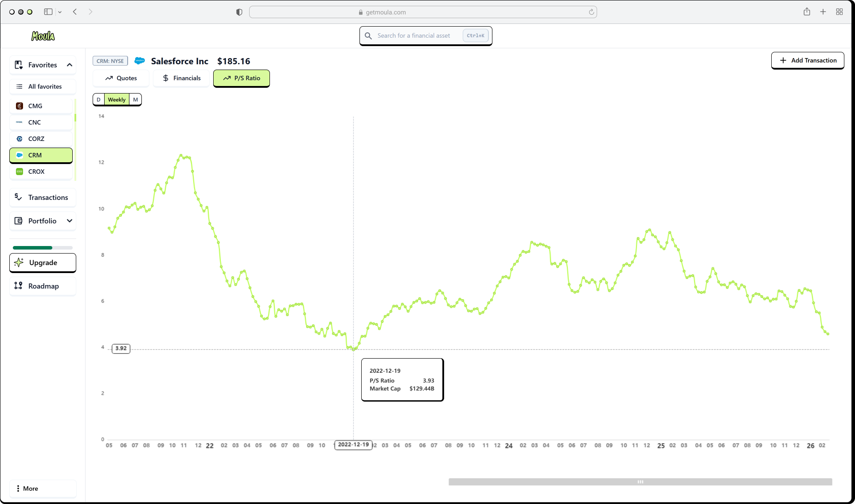This screenshot has width=855, height=504.
Task: Show the tab overview grid
Action: 839,12
